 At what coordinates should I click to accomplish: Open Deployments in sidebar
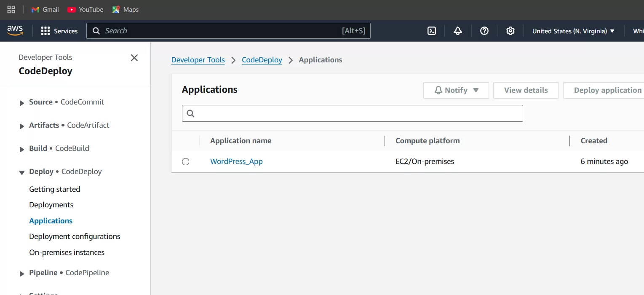[51, 205]
